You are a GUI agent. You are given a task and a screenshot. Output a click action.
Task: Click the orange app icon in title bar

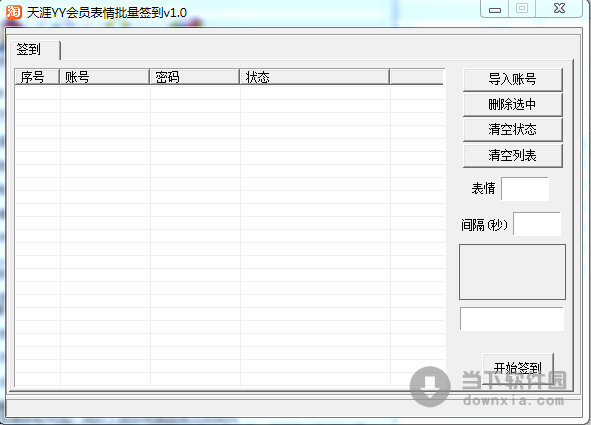(x=14, y=12)
